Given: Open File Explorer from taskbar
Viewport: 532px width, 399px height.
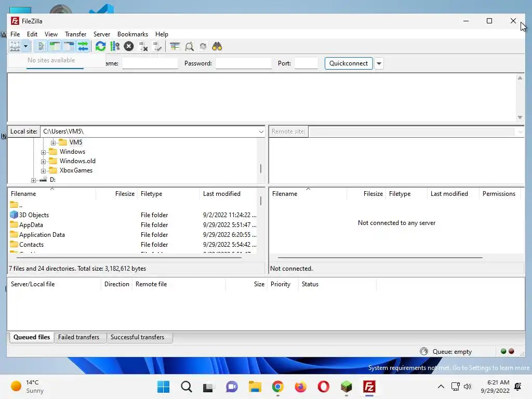Looking at the screenshot, I should [x=255, y=387].
